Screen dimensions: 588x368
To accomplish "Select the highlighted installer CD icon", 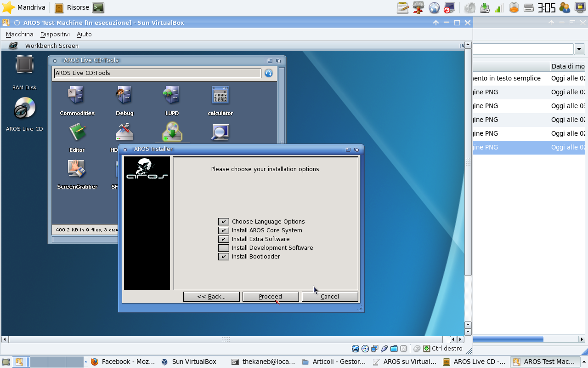I will point(172,132).
